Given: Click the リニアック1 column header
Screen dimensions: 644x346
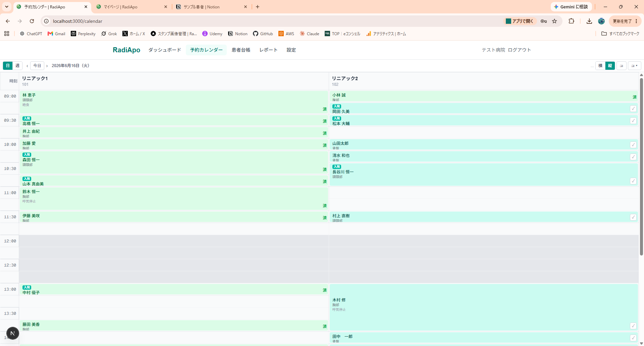Looking at the screenshot, I should click(x=174, y=81).
